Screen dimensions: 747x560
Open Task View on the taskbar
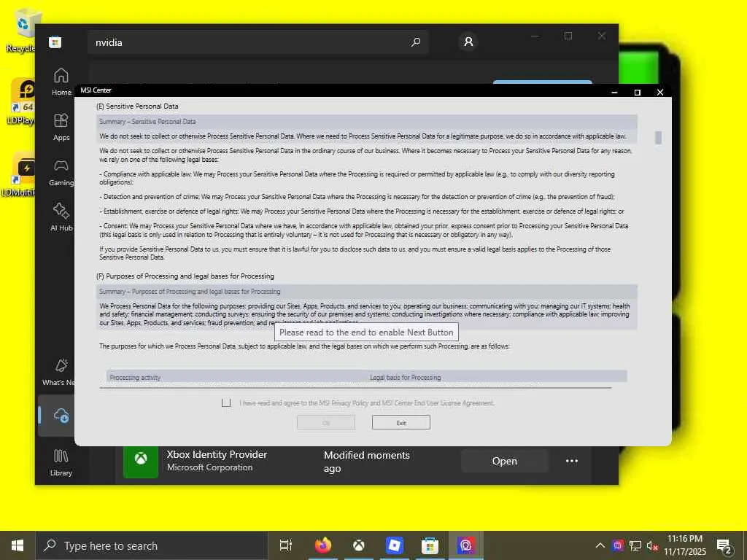[x=285, y=545]
